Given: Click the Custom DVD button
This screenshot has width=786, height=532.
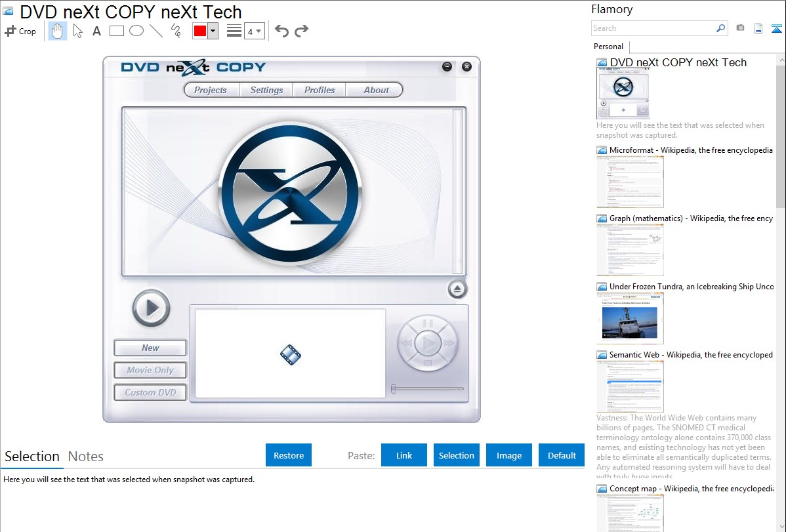Looking at the screenshot, I should click(x=150, y=392).
